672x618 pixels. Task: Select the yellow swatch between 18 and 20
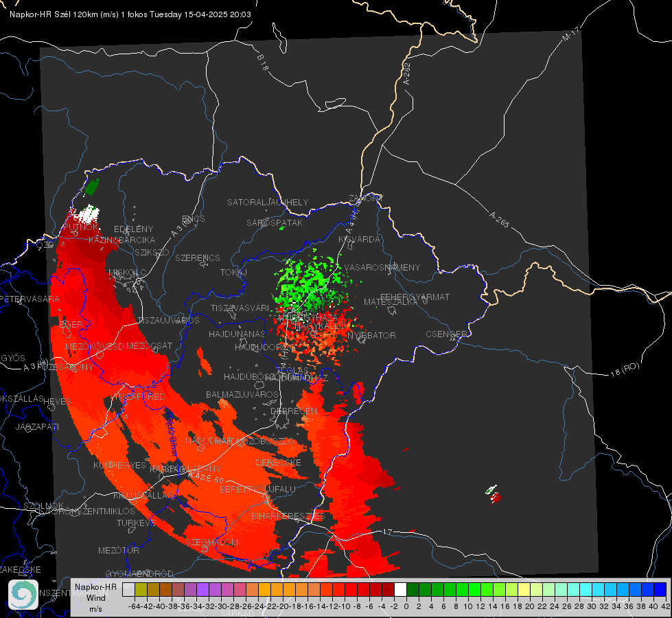point(524,590)
